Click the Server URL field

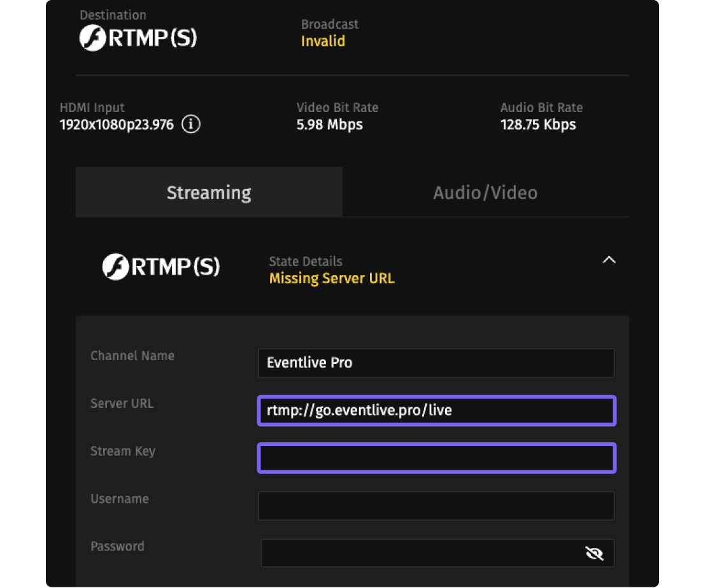tap(436, 410)
